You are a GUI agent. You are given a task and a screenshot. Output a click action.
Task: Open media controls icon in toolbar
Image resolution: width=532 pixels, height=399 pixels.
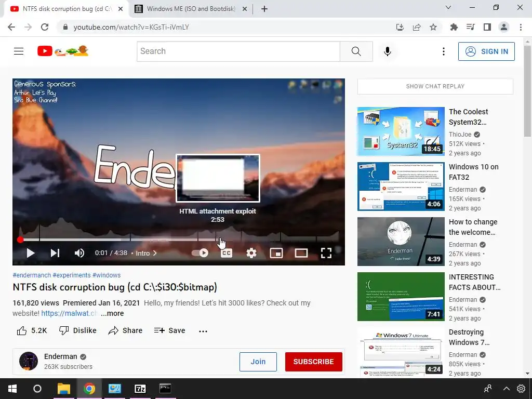coord(471,27)
